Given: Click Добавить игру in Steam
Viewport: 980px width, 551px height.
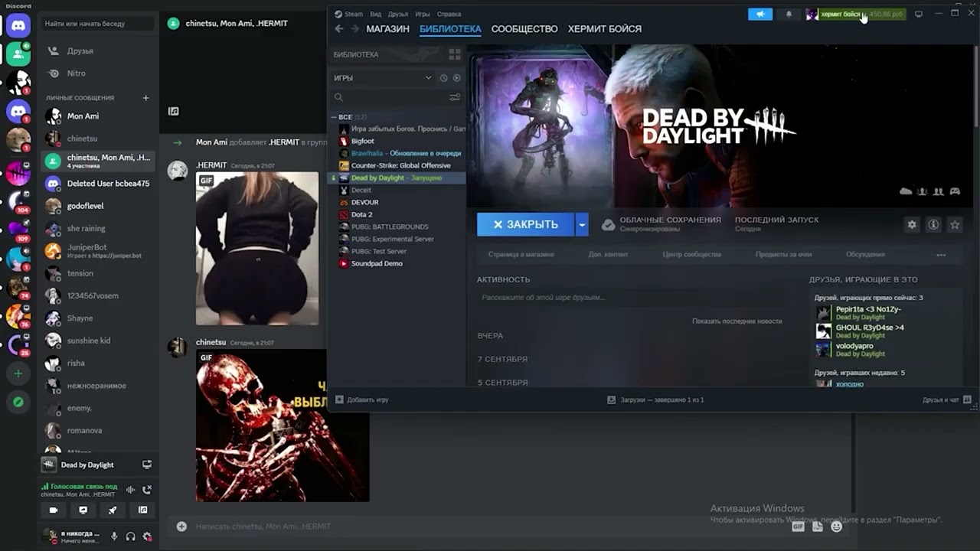Looking at the screenshot, I should click(362, 399).
